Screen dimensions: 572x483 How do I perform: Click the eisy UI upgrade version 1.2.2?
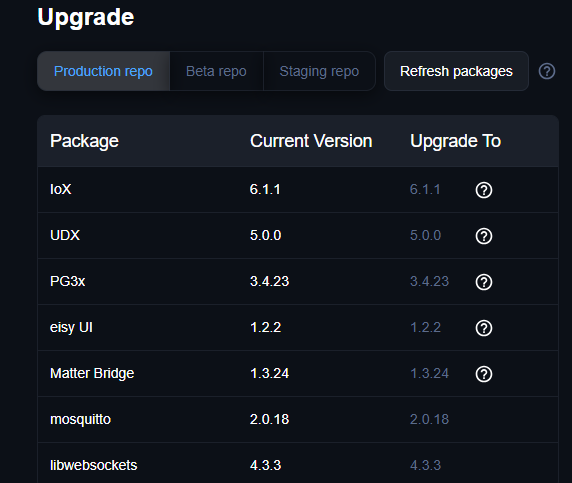pyautogui.click(x=425, y=328)
